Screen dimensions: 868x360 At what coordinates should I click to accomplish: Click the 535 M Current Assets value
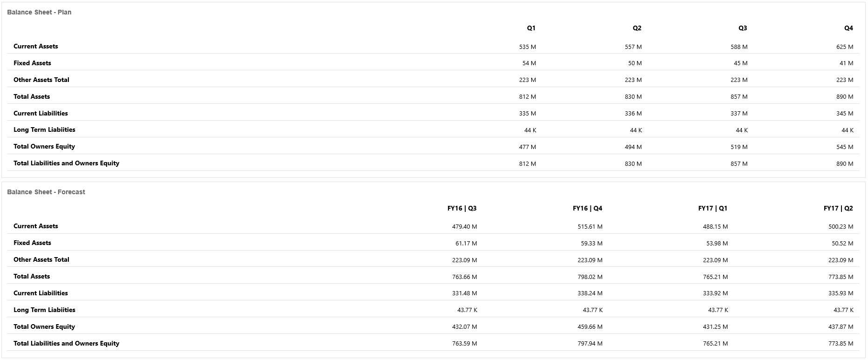528,47
